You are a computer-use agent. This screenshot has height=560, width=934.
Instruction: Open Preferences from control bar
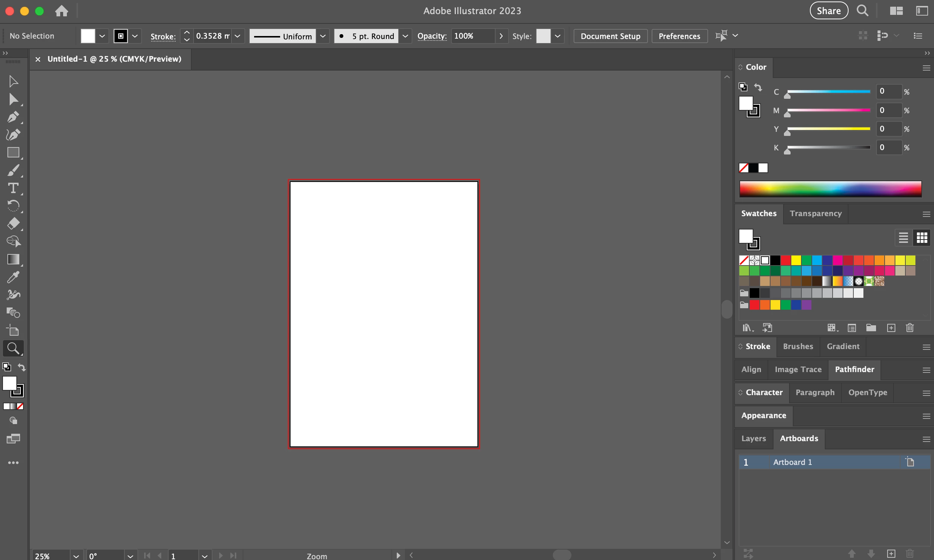tap(679, 36)
